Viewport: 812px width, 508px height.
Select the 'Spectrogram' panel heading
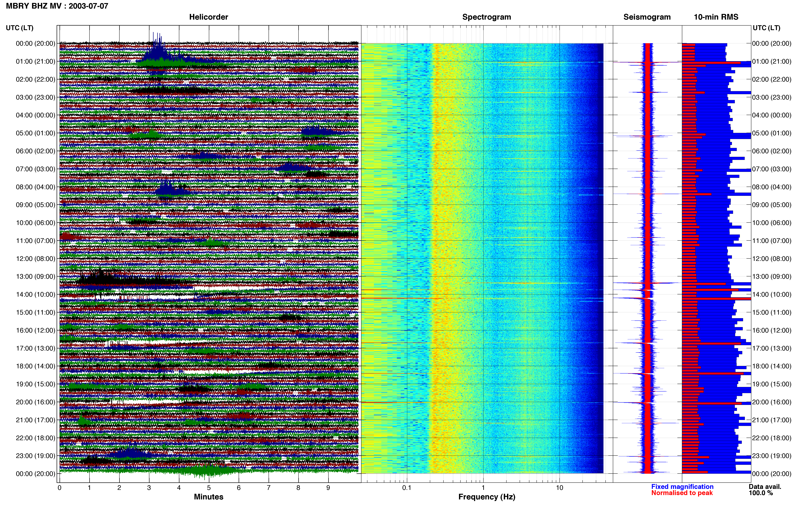[x=487, y=17]
